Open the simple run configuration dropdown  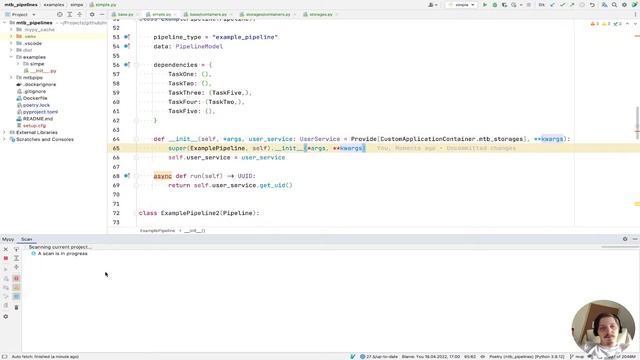point(461,5)
